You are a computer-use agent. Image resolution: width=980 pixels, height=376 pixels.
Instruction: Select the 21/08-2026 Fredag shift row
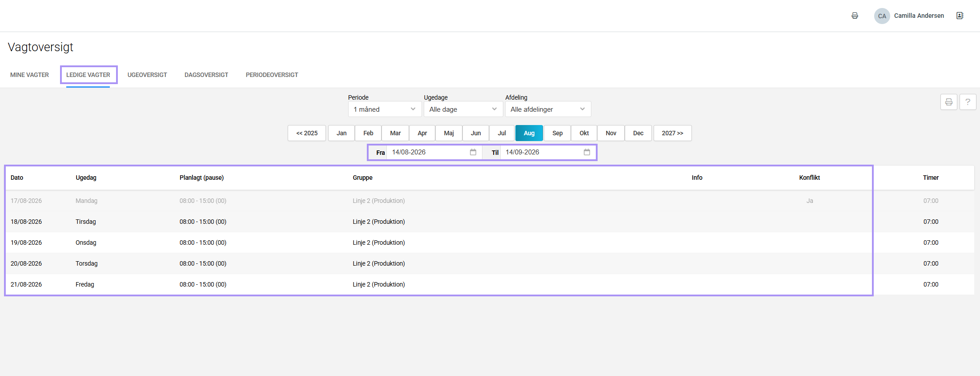coord(490,284)
